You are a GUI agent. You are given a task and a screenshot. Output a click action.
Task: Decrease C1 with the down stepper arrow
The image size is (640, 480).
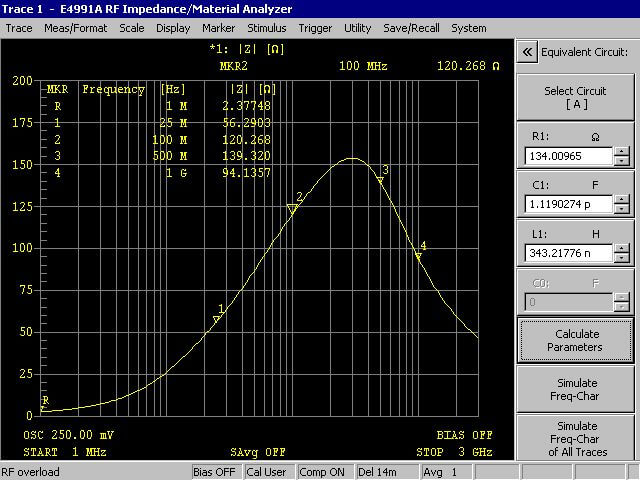pos(622,209)
